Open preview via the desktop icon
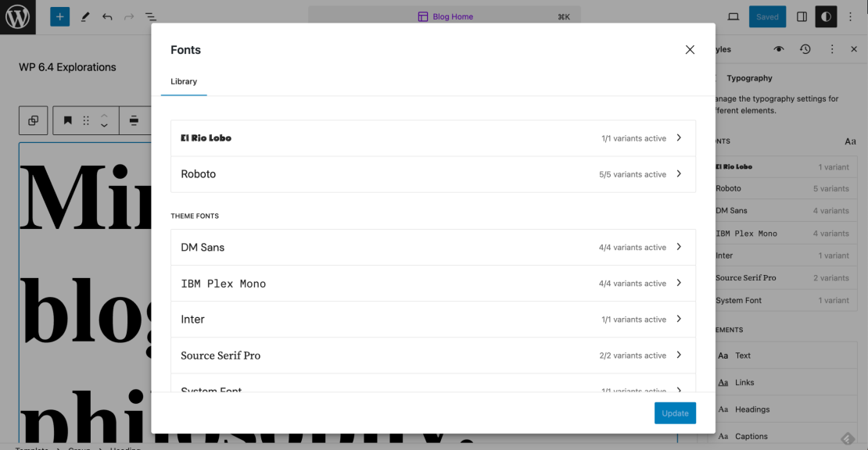 [732, 16]
